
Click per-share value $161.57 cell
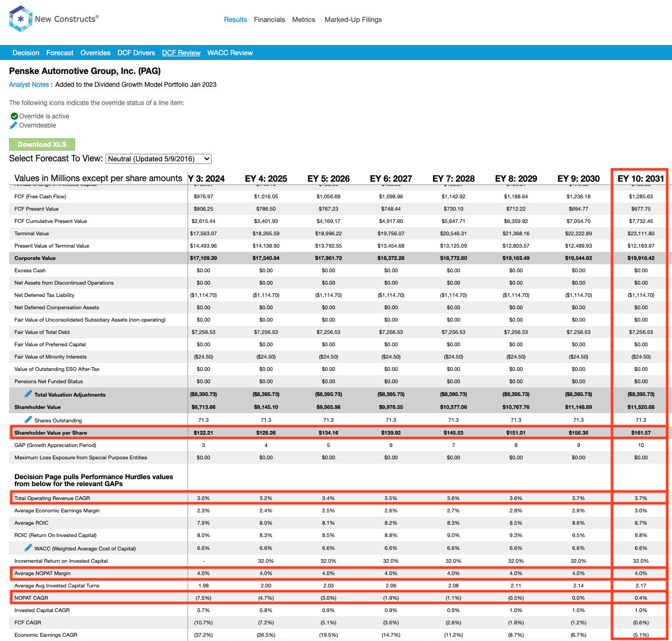pos(641,433)
